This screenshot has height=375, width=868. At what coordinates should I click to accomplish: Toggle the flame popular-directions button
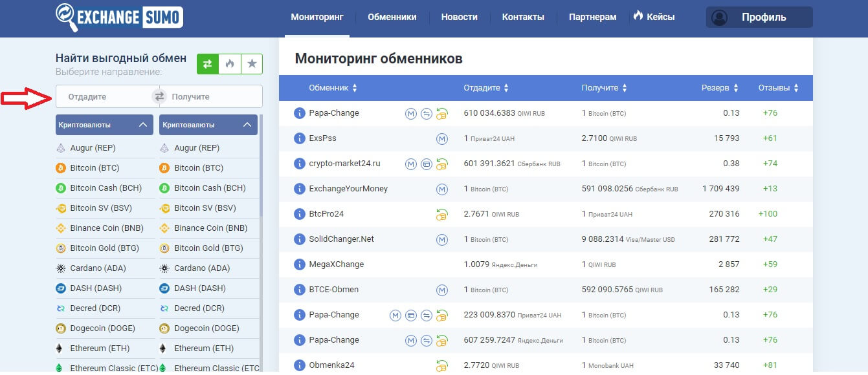point(230,64)
